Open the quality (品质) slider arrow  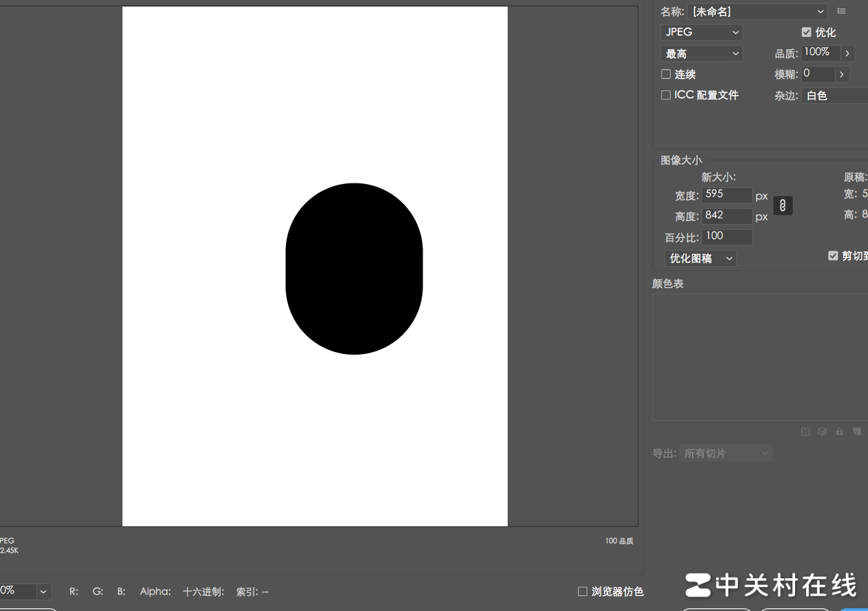tap(847, 53)
